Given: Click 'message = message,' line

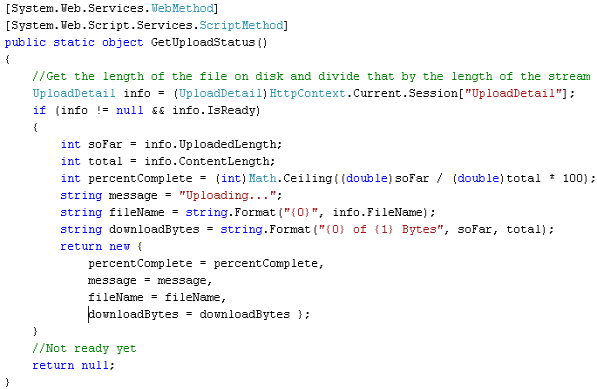Looking at the screenshot, I should [x=150, y=281].
